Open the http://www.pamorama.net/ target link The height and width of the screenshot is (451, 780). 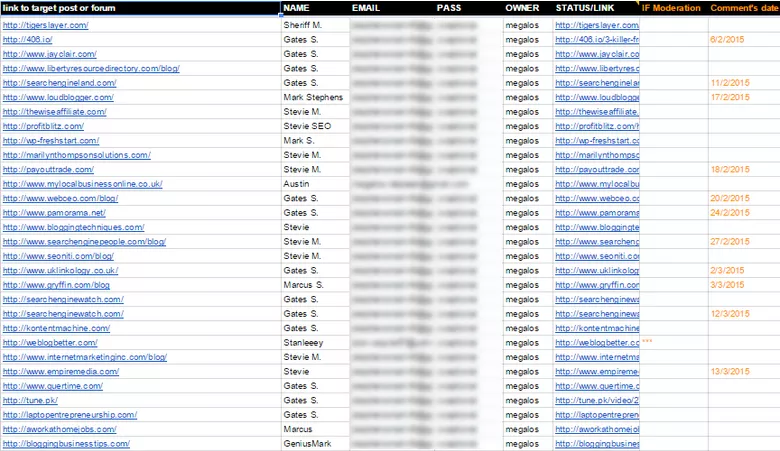(54, 212)
